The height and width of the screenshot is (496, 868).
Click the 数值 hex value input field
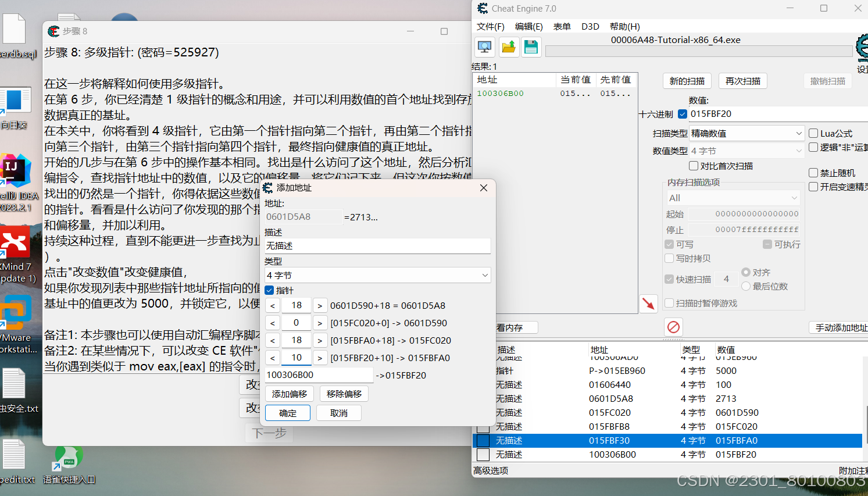coord(778,114)
